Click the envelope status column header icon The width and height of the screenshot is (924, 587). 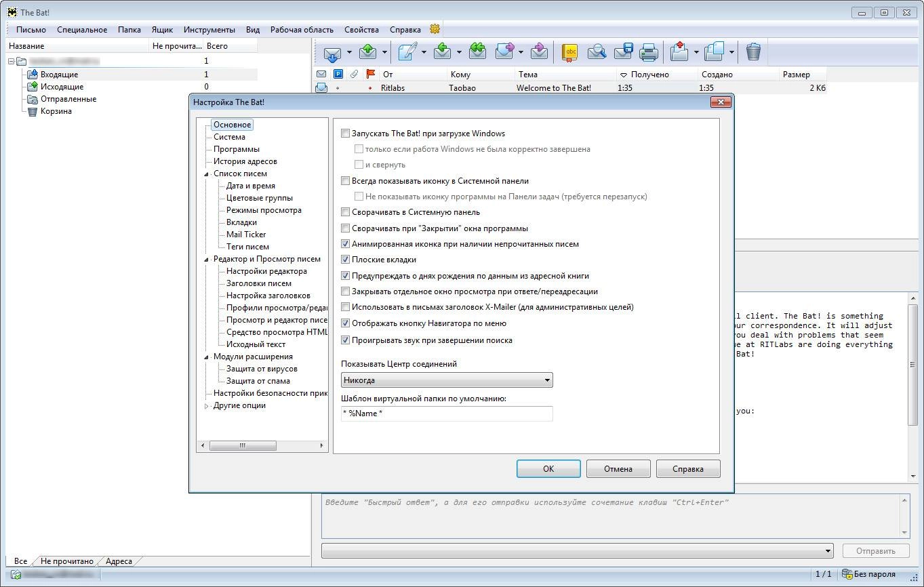click(321, 74)
